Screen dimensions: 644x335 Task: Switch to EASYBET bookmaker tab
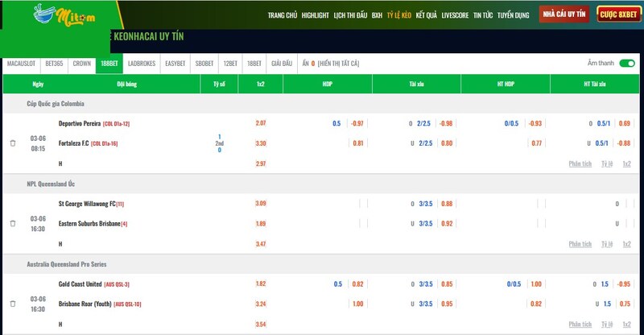(x=175, y=64)
